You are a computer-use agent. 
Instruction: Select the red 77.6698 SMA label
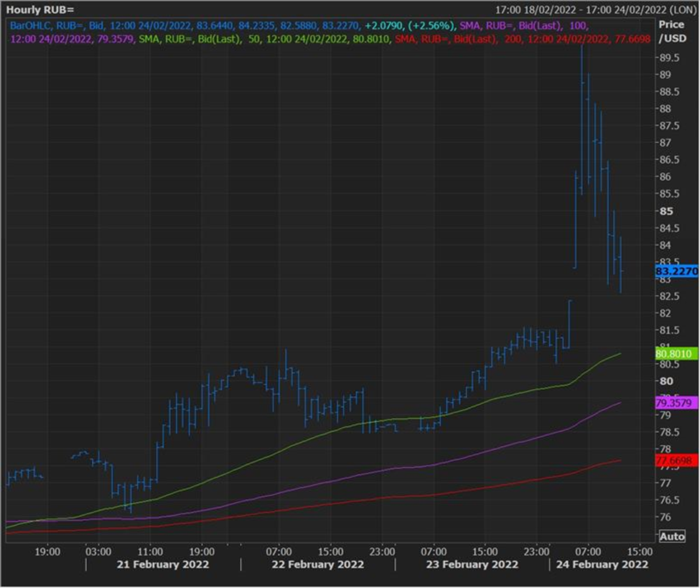click(x=676, y=460)
